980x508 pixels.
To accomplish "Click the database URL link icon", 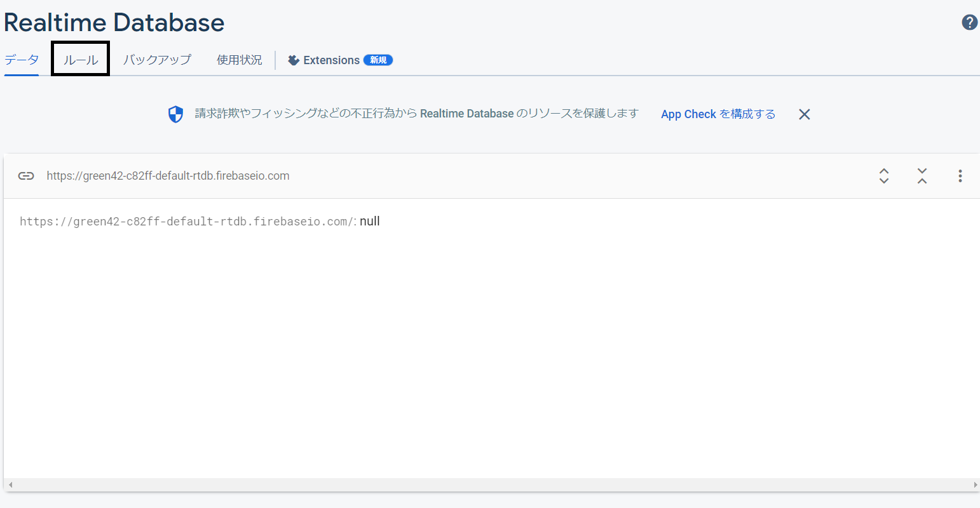I will [x=26, y=176].
